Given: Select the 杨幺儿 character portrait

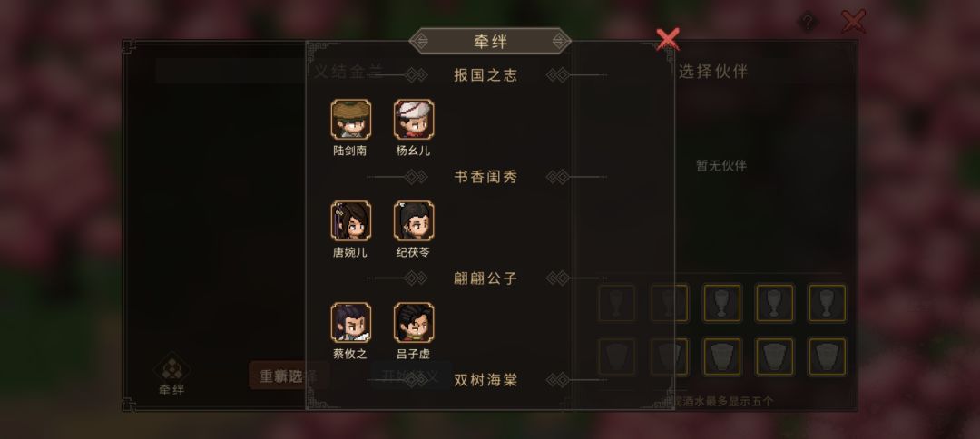Looking at the screenshot, I should point(414,119).
